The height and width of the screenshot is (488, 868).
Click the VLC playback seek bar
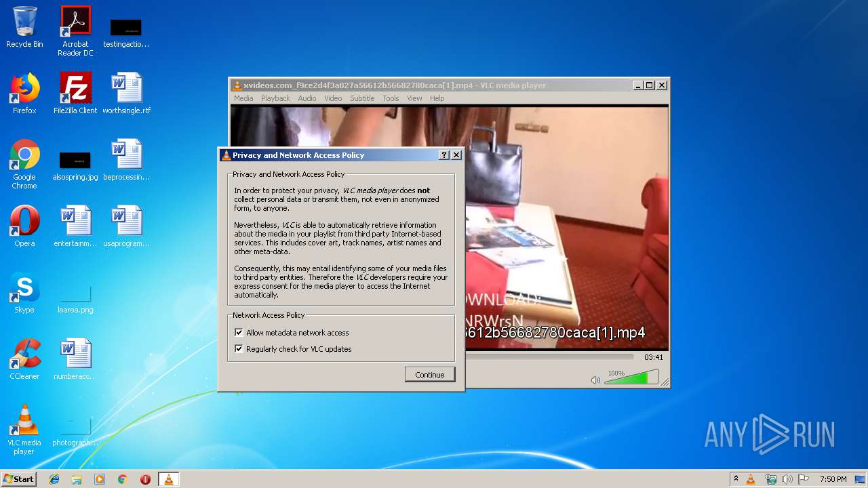pos(549,357)
